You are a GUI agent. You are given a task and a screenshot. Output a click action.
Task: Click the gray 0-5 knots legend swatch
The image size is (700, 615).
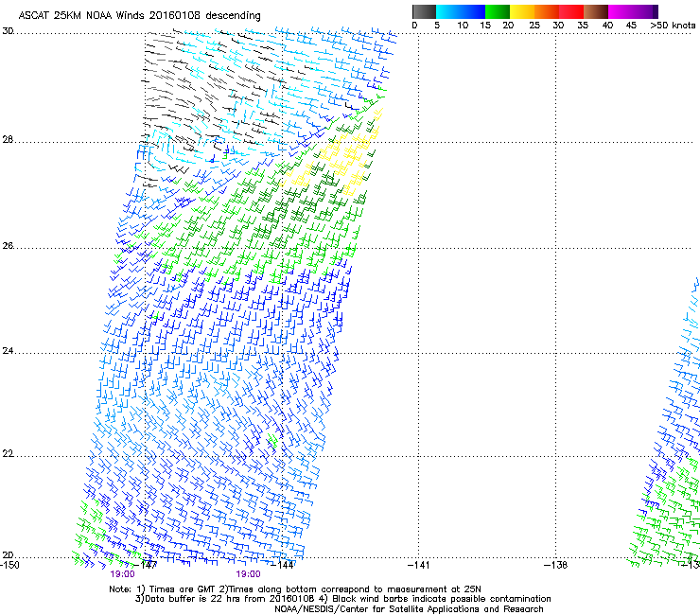[424, 11]
